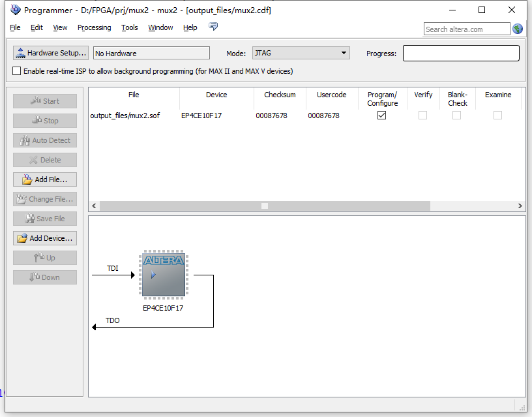Open the Window menu
Image resolution: width=532 pixels, height=417 pixels.
click(160, 27)
